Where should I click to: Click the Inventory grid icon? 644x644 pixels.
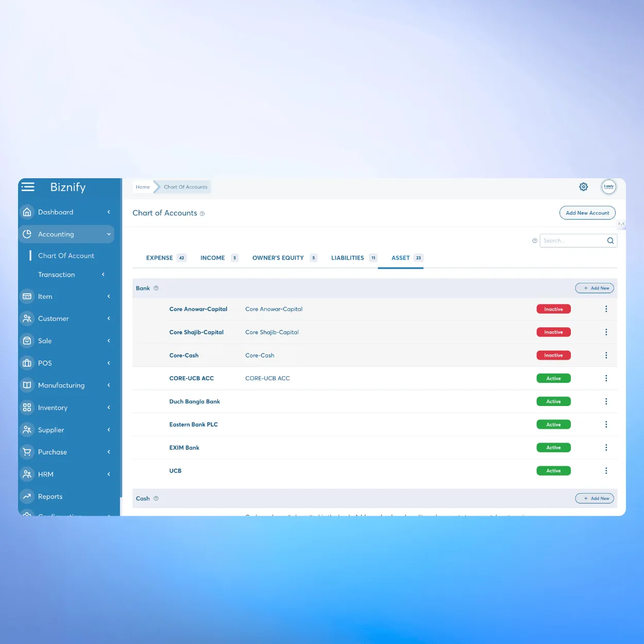tap(27, 407)
